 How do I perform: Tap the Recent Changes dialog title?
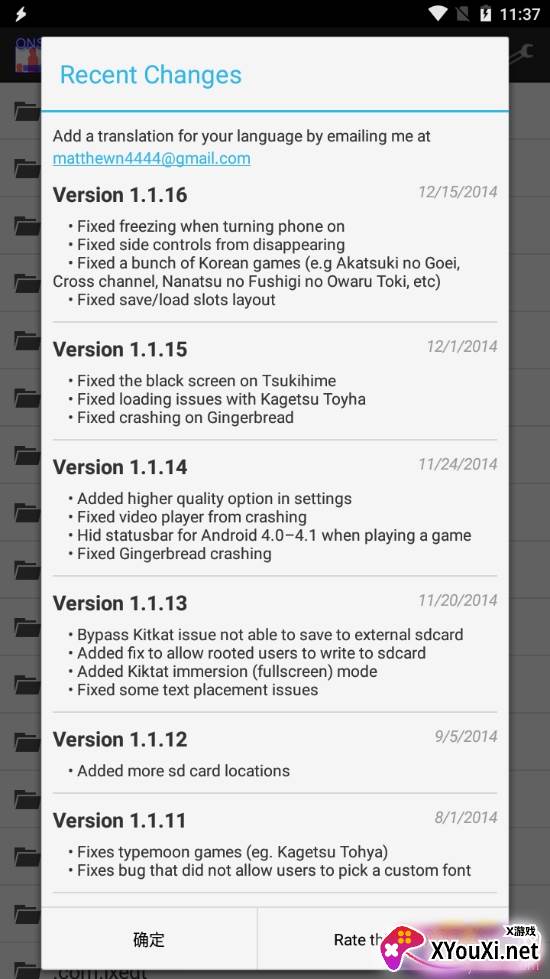150,75
